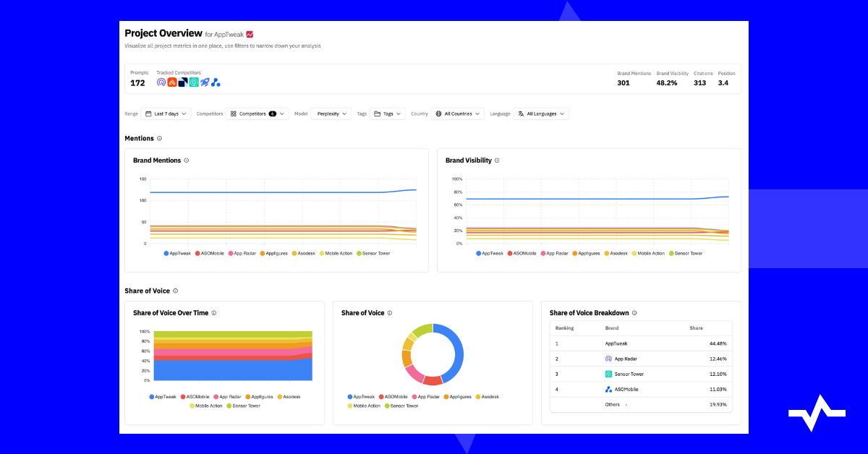Click the white pulse logo at bottom right
Viewport: 868px width, 454px height.
coord(817,414)
